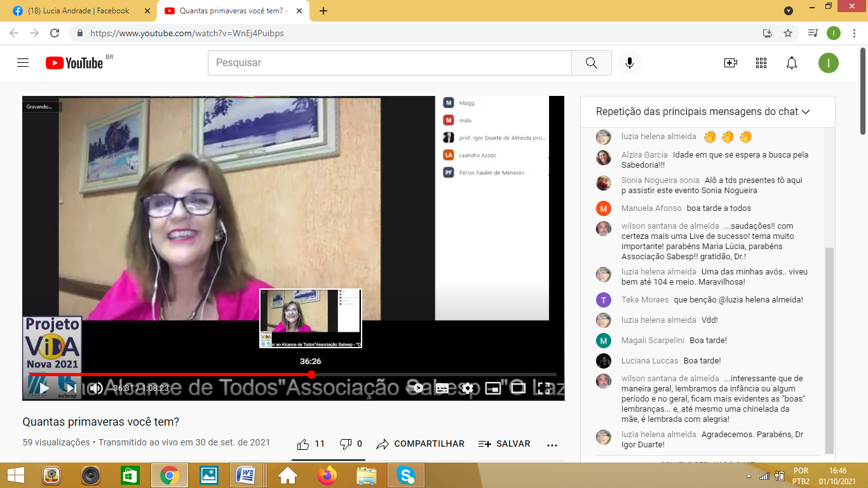868x488 pixels.
Task: Switch to theater mode
Action: click(518, 388)
